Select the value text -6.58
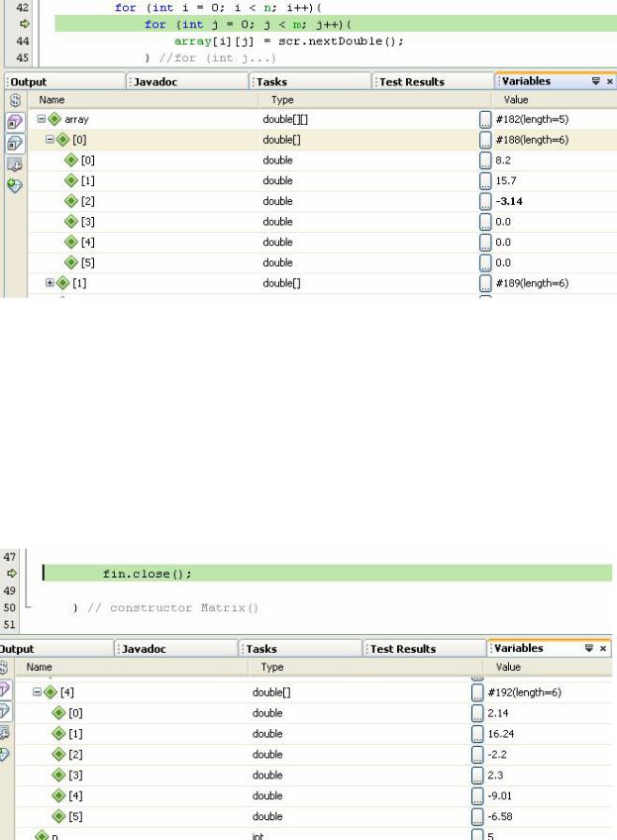The height and width of the screenshot is (840, 617). (x=500, y=816)
